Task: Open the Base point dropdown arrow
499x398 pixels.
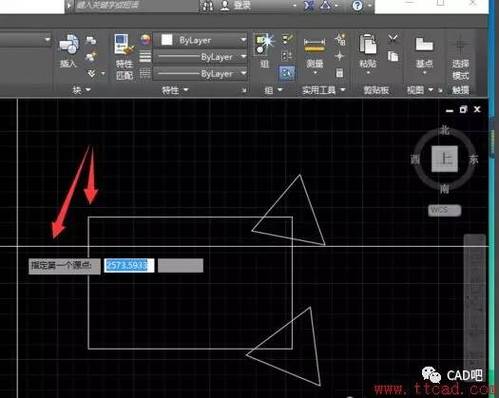Action: (x=424, y=73)
